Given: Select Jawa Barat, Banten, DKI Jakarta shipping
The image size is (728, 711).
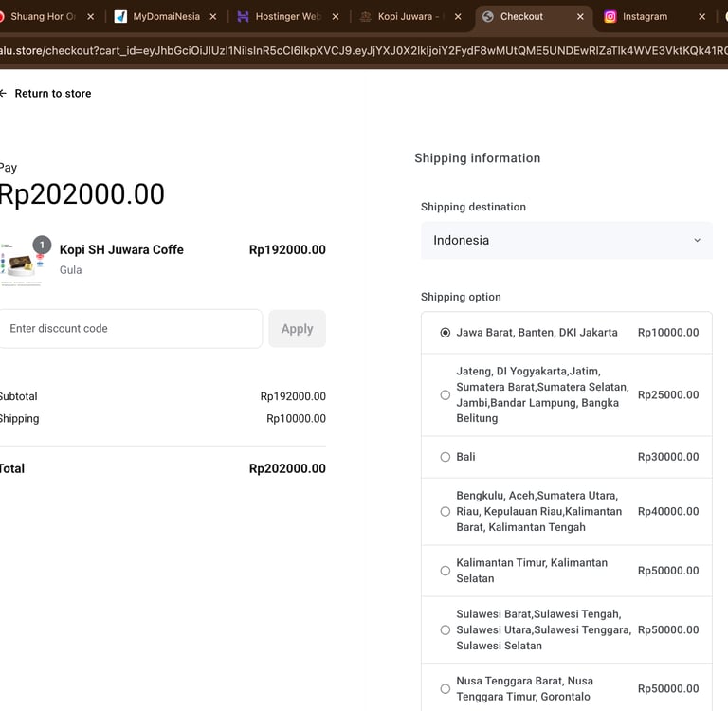Looking at the screenshot, I should point(446,333).
